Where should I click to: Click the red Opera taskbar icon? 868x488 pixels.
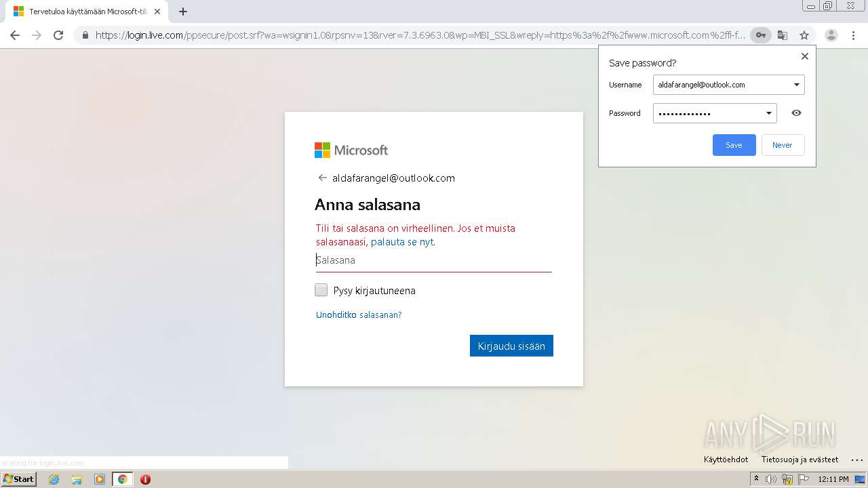pos(145,479)
